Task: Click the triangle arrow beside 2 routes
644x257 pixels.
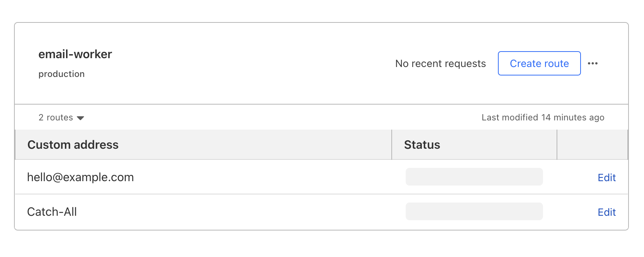Action: 80,118
